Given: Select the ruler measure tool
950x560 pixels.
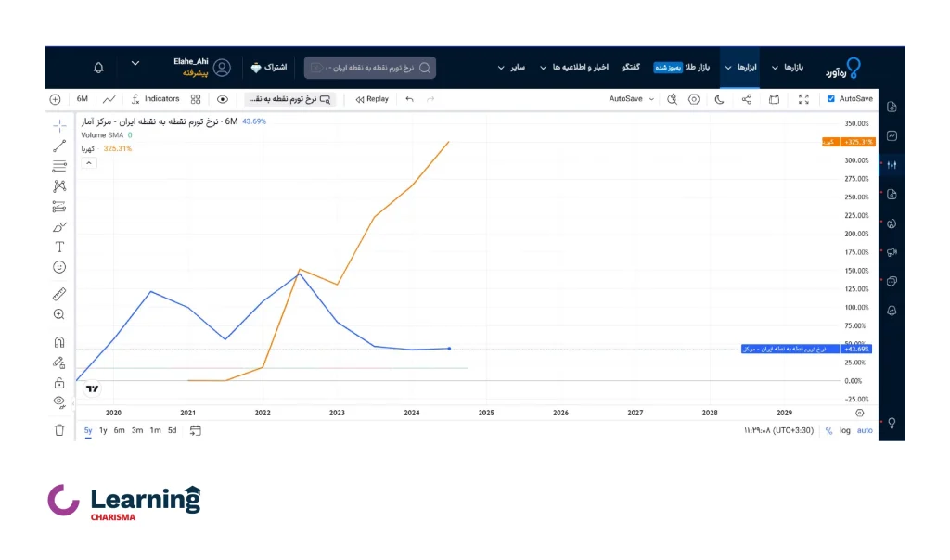Looking at the screenshot, I should [x=59, y=294].
